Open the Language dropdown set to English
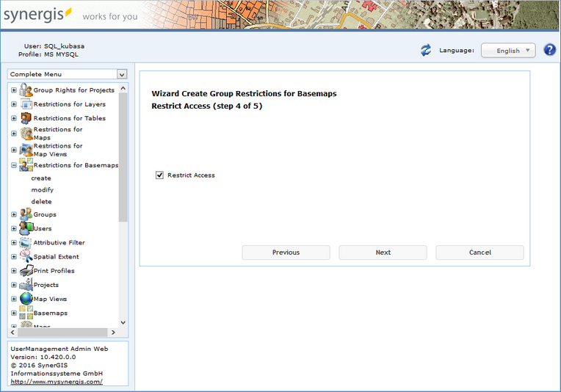561x392 pixels. click(x=508, y=50)
